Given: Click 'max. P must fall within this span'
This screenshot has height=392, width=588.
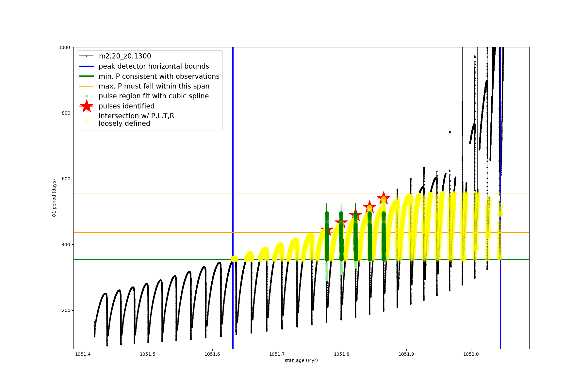Looking at the screenshot, I should pos(154,86).
